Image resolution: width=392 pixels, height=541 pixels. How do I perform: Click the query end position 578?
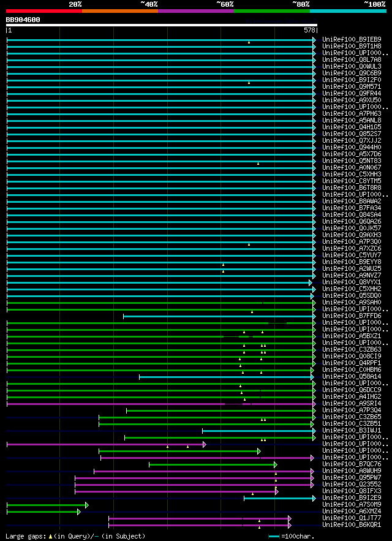[x=309, y=31]
